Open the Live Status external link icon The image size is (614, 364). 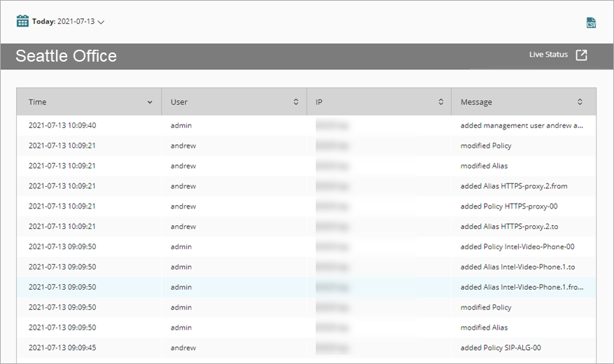coord(581,55)
